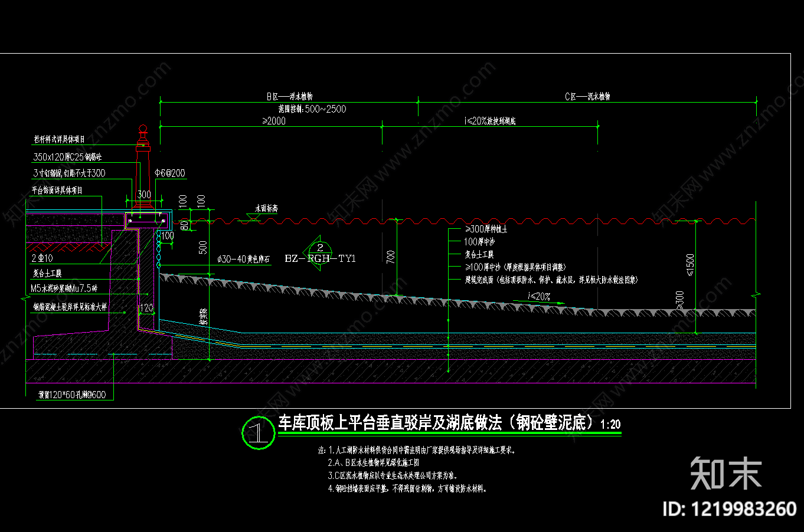The image size is (804, 532).
Task: Click the 2⌀10 rebar label
Action: [42, 258]
